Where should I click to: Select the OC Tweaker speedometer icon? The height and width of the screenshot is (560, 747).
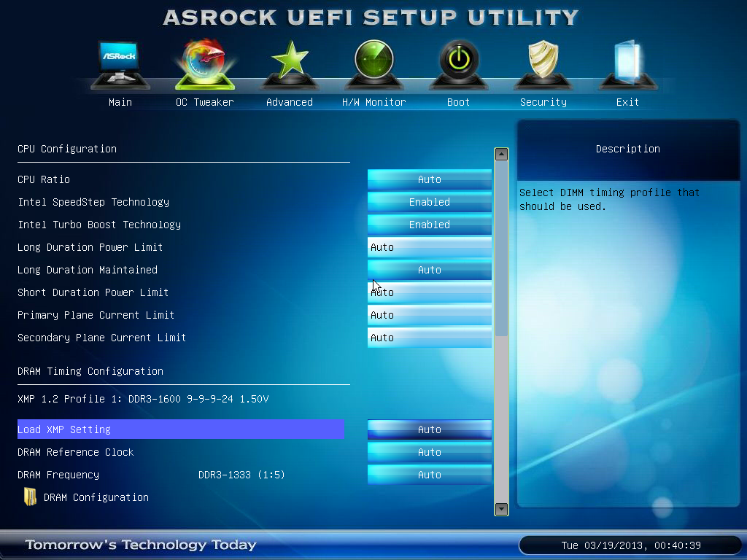coord(205,64)
